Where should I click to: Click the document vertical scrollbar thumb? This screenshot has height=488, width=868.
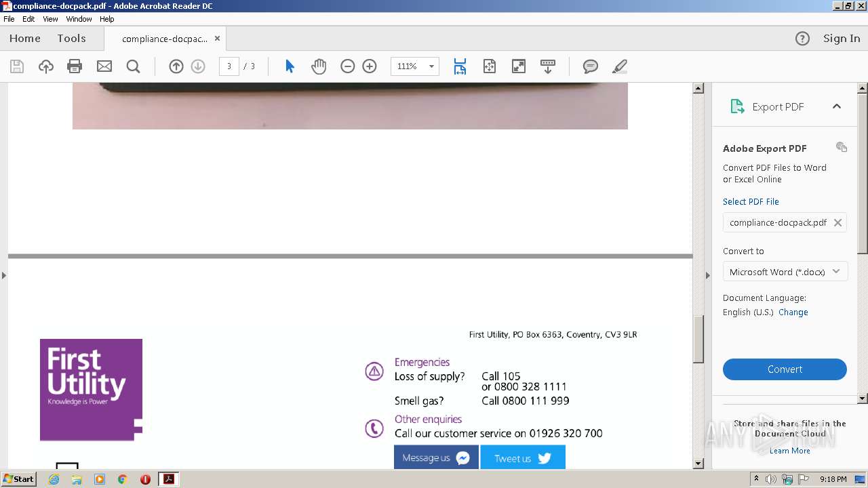click(x=698, y=340)
